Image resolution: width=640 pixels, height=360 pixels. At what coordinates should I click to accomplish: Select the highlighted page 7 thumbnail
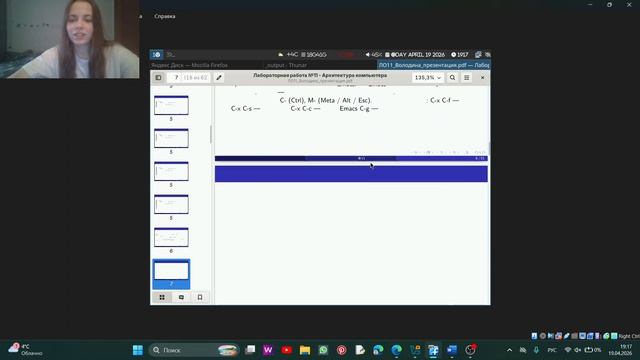pos(171,274)
